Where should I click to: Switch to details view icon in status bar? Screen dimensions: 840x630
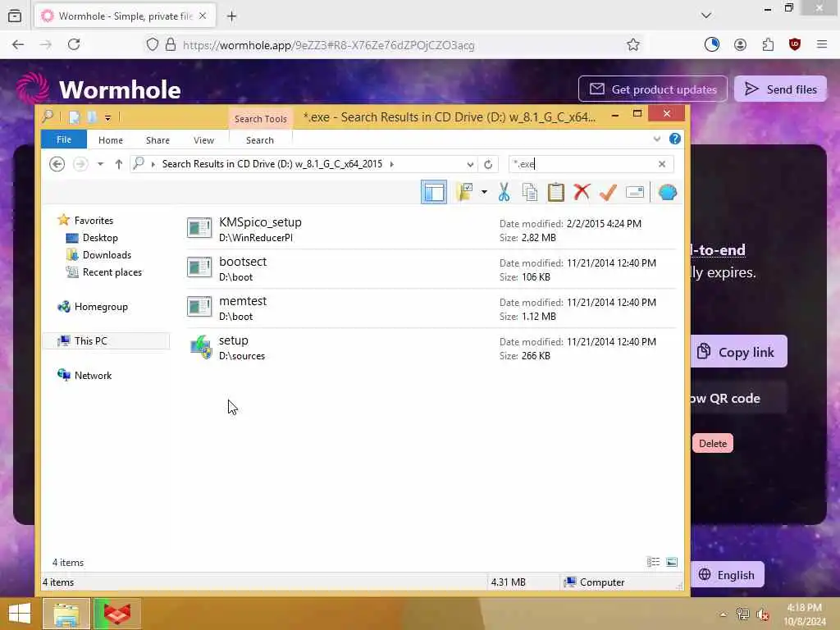(x=653, y=562)
